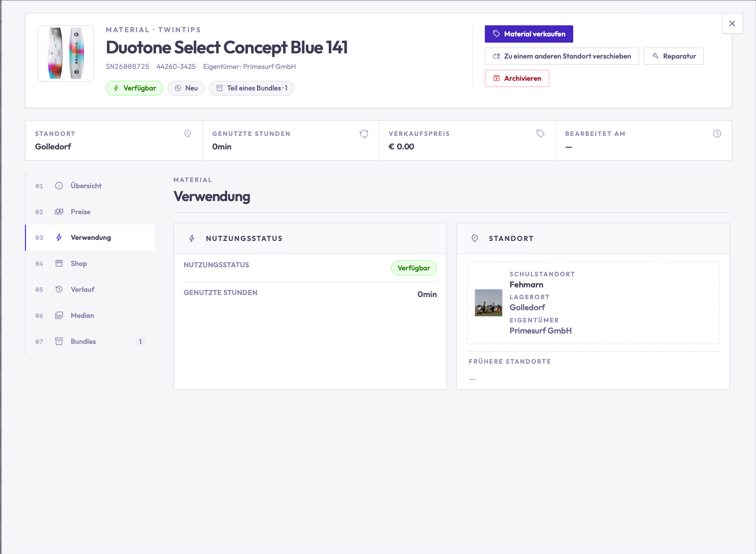Click the count badge 1 on Bundles
This screenshot has width=756, height=554.
tap(140, 341)
